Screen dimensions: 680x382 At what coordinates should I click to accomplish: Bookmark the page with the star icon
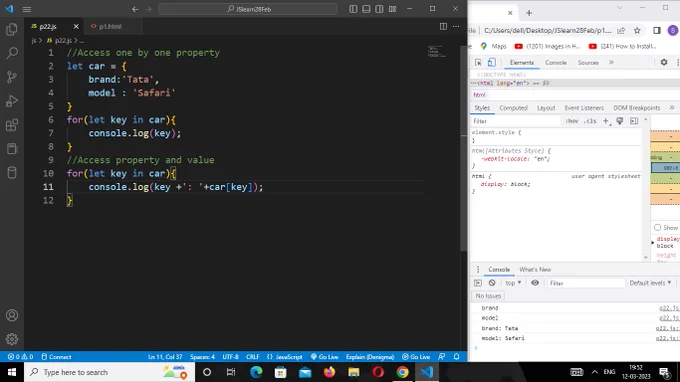pos(637,30)
